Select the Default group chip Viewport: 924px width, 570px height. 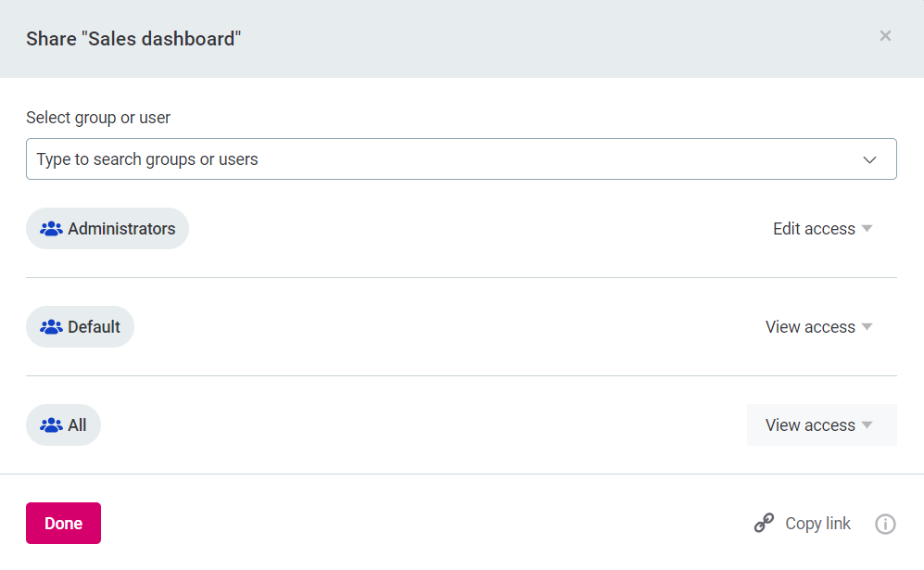click(80, 326)
